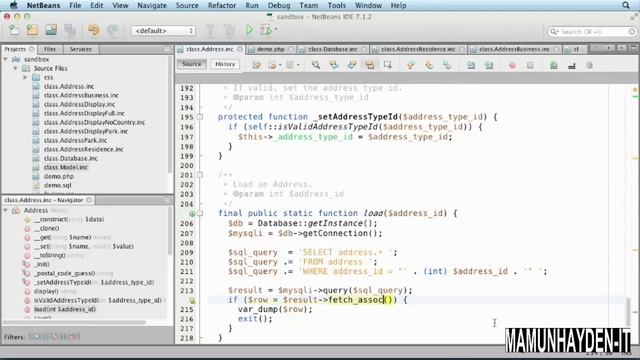Click the Clean and Build icon
Viewport: 640px width, 360px height.
click(x=230, y=30)
